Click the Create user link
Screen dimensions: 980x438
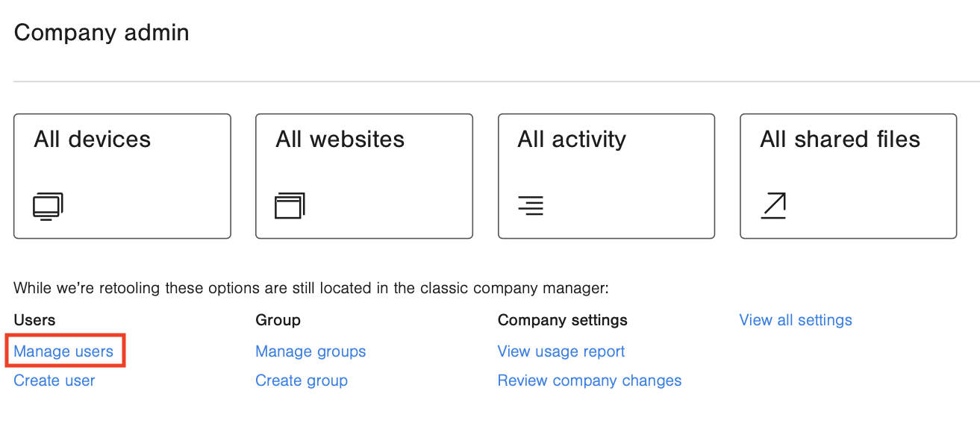coord(54,380)
